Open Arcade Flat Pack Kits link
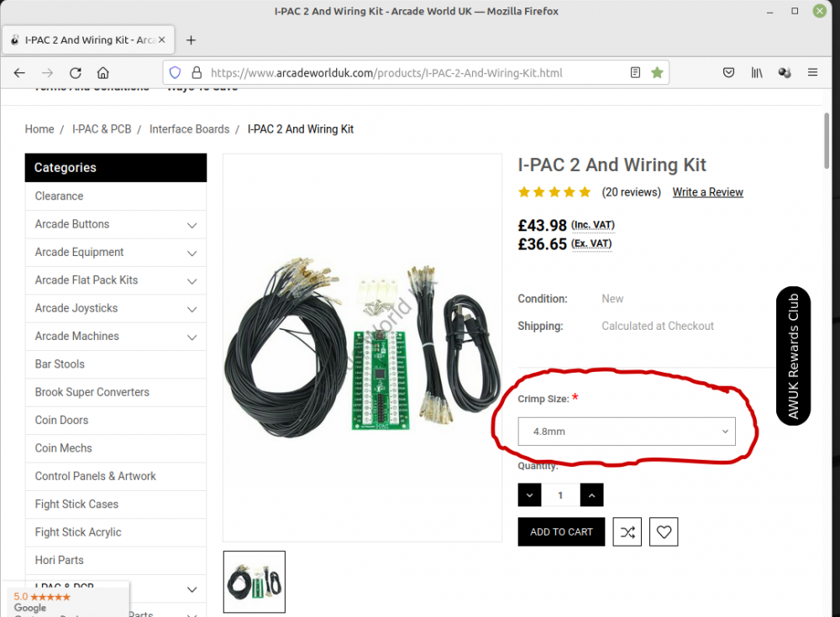This screenshot has width=840, height=617. click(x=87, y=280)
